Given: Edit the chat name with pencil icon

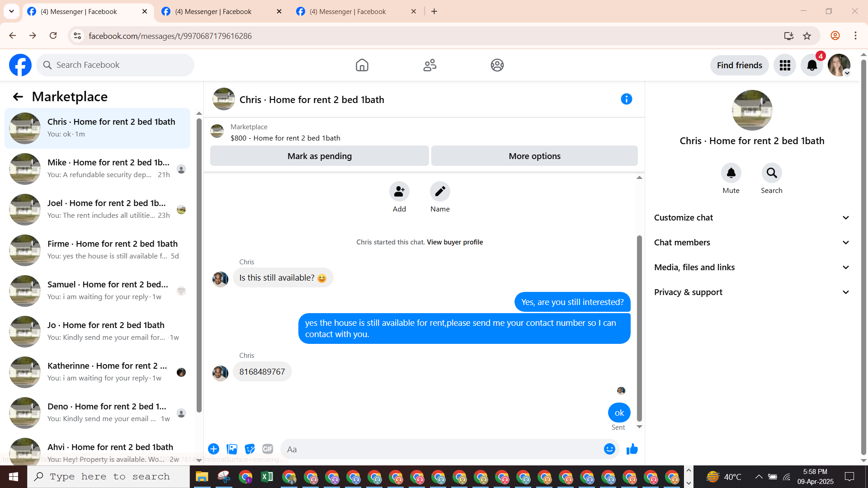Looking at the screenshot, I should pyautogui.click(x=440, y=192).
